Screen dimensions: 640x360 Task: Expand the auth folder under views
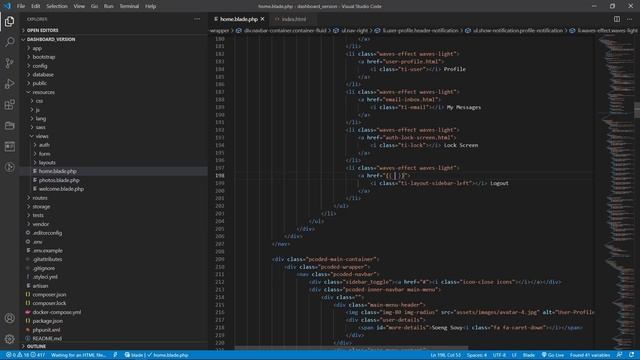(x=44, y=145)
